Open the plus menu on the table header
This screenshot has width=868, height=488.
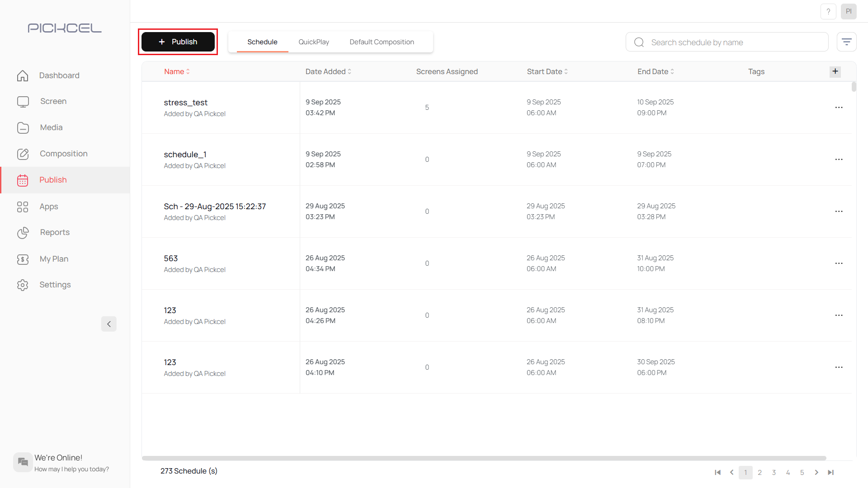(x=835, y=71)
